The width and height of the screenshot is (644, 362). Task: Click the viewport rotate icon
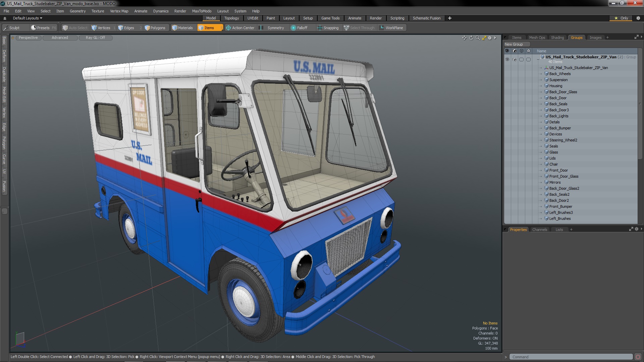pyautogui.click(x=471, y=38)
